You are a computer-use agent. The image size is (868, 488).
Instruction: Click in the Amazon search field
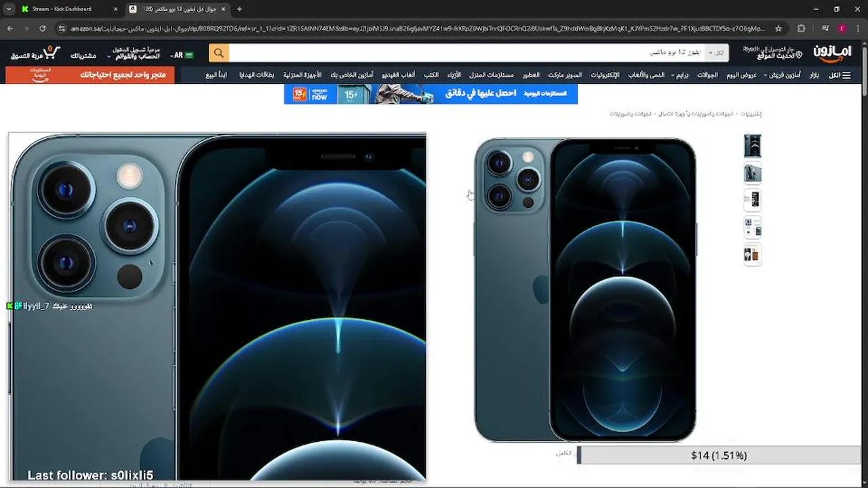(x=468, y=53)
